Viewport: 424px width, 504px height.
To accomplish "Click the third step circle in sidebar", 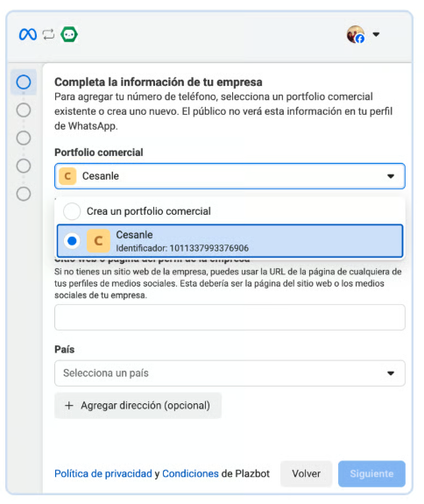I will (x=24, y=138).
